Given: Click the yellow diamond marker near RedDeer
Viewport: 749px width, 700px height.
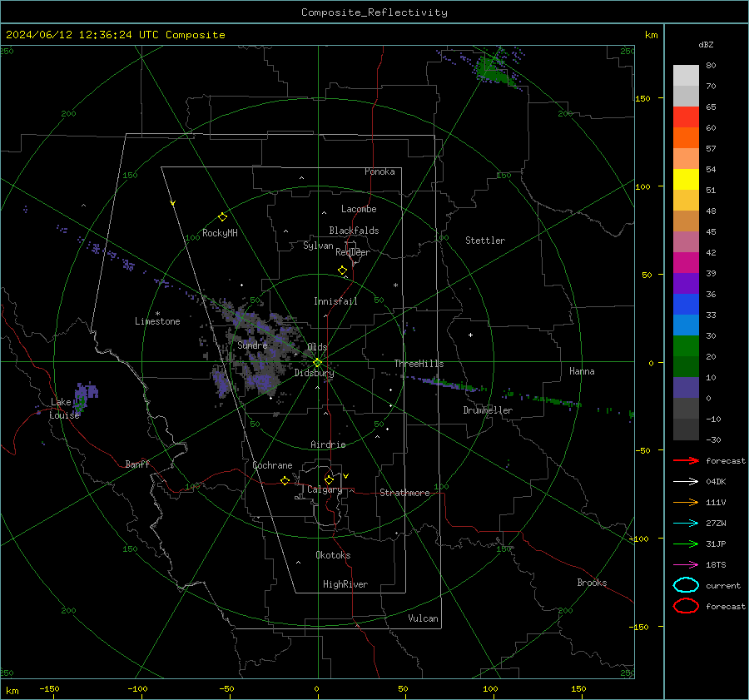Looking at the screenshot, I should pyautogui.click(x=342, y=271).
